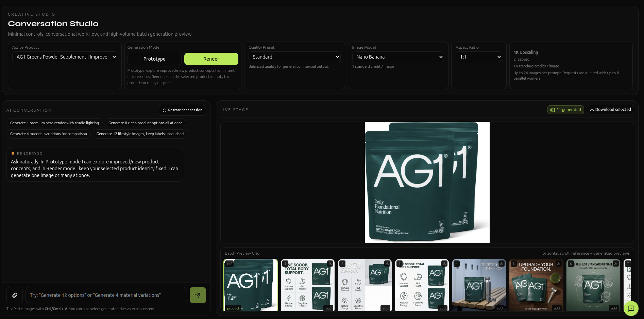The height and width of the screenshot is (319, 644).
Task: Select preview thumbnail 1 'One Scoop. Total Body Support.'
Action: (x=308, y=285)
